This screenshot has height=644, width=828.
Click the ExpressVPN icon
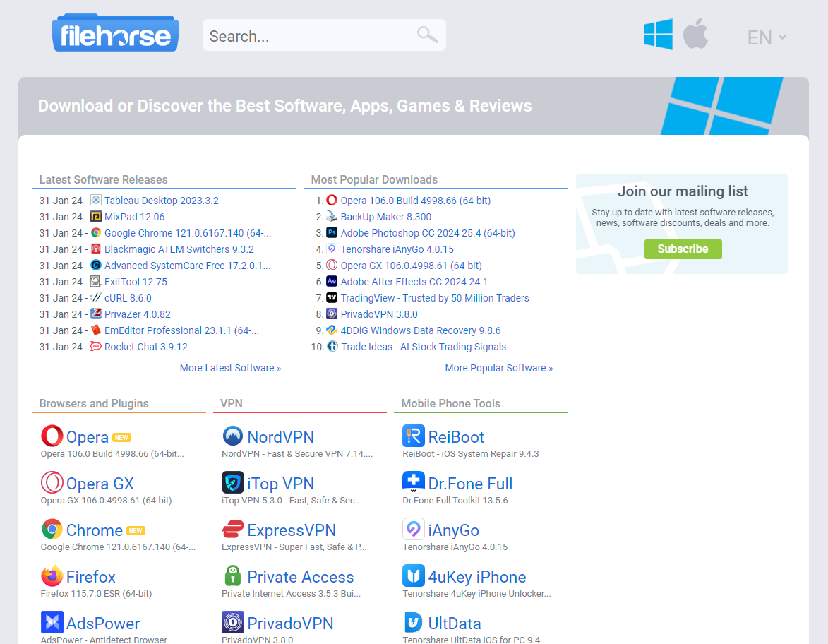(233, 529)
